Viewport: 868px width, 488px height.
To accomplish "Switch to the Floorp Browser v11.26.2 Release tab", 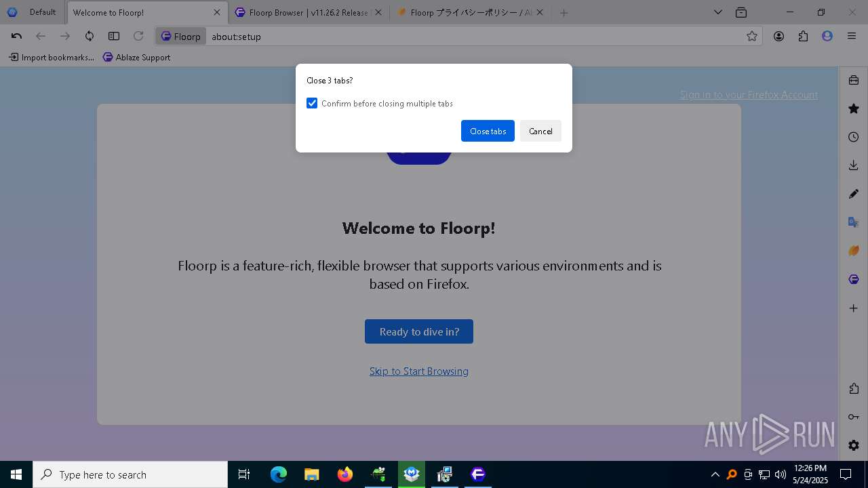I will [309, 12].
